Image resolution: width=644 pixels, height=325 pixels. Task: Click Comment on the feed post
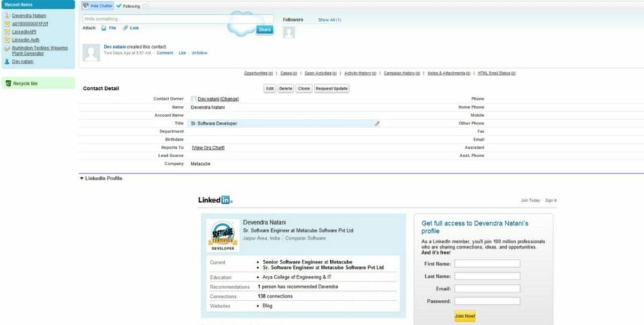[165, 53]
